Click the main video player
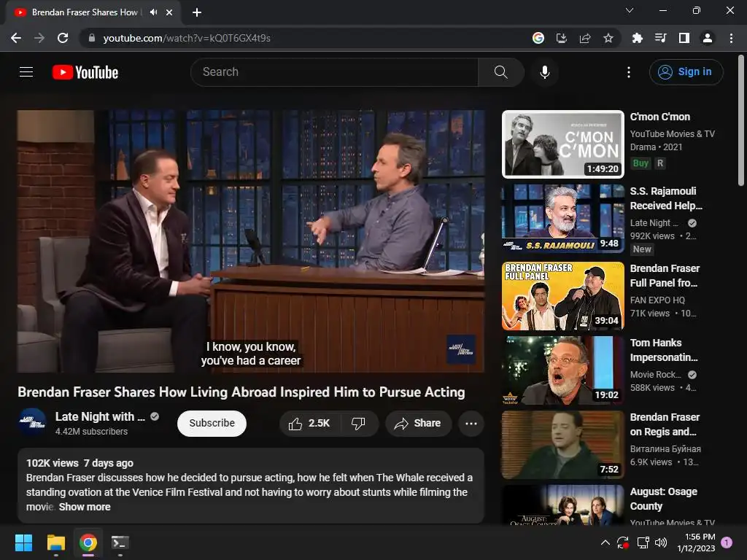 251,241
